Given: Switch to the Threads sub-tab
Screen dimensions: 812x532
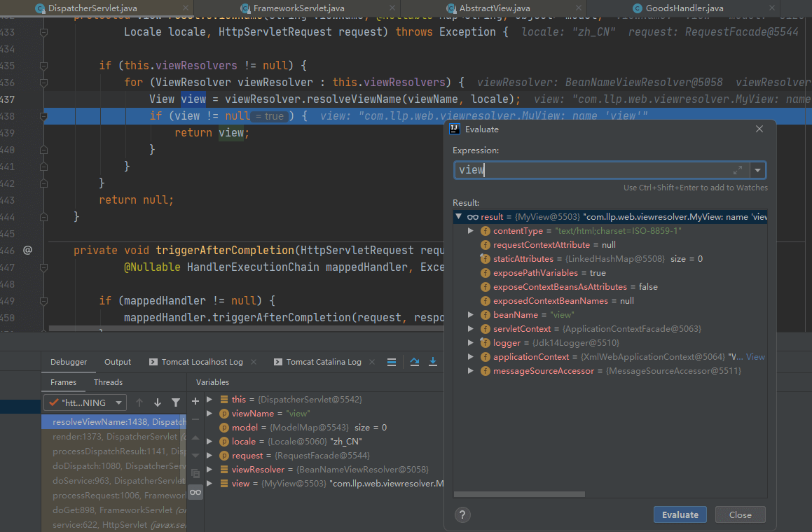Looking at the screenshot, I should [108, 382].
